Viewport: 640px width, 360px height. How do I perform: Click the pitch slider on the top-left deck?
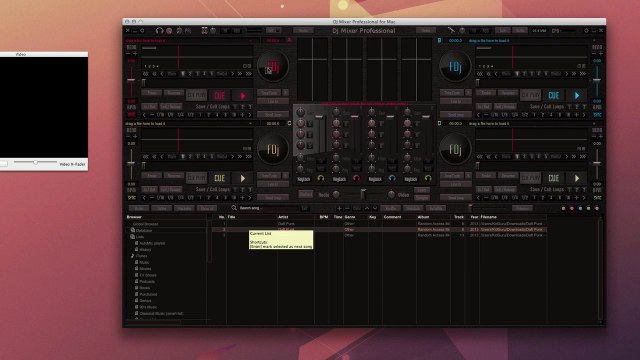pyautogui.click(x=131, y=81)
